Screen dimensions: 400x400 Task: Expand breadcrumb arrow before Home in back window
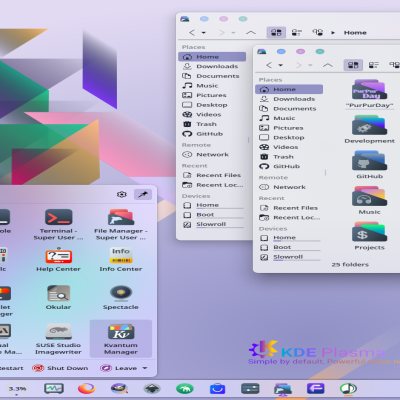pos(333,33)
